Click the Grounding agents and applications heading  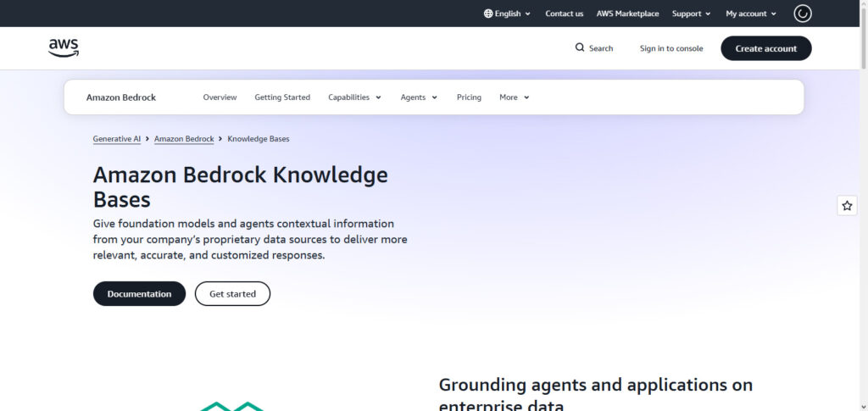(596, 396)
